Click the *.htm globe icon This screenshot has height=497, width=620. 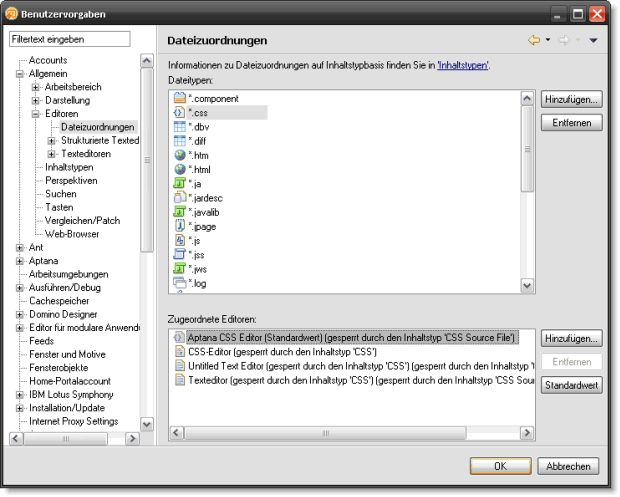[x=180, y=155]
